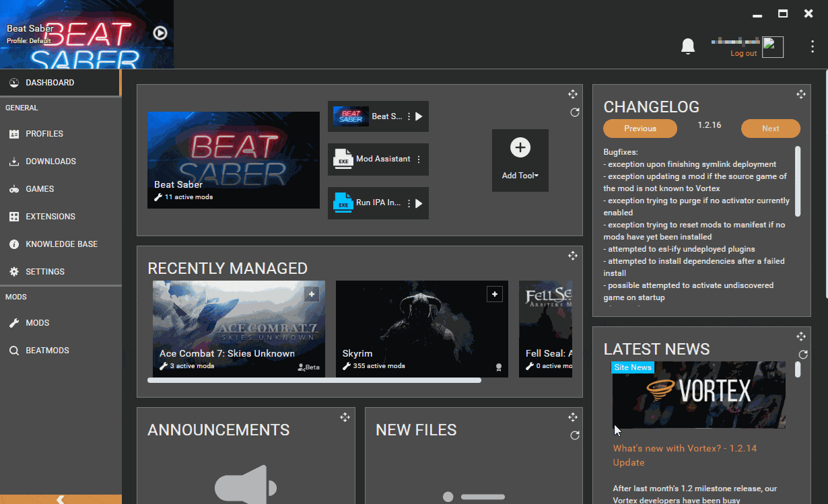Viewport: 828px width, 504px height.
Task: Move the starter dashlet with drag handle
Action: tap(573, 94)
